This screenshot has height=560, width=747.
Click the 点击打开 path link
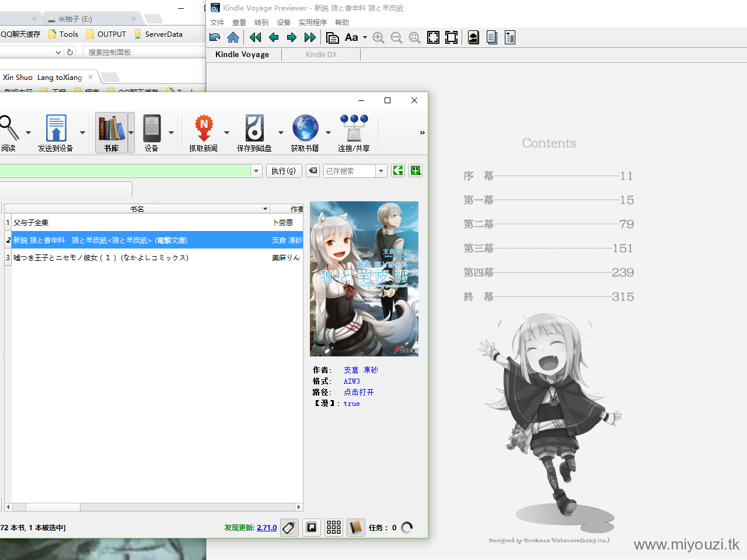coord(359,392)
